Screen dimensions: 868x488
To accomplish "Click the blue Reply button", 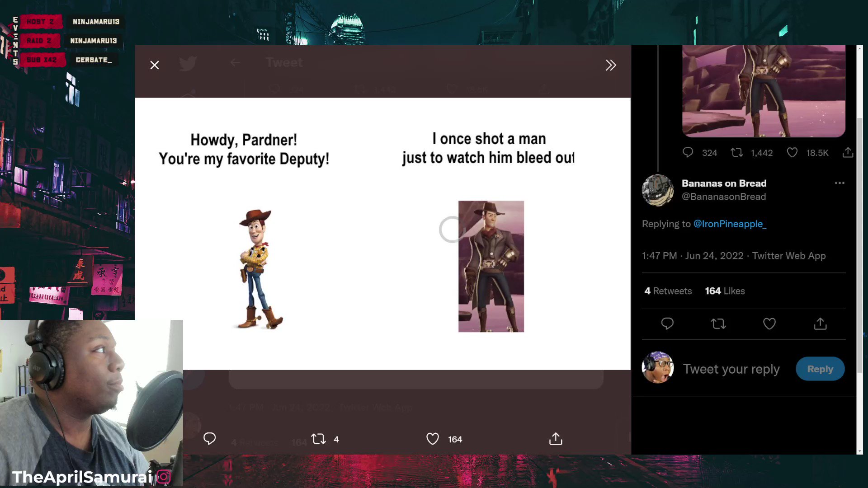I will pos(820,369).
